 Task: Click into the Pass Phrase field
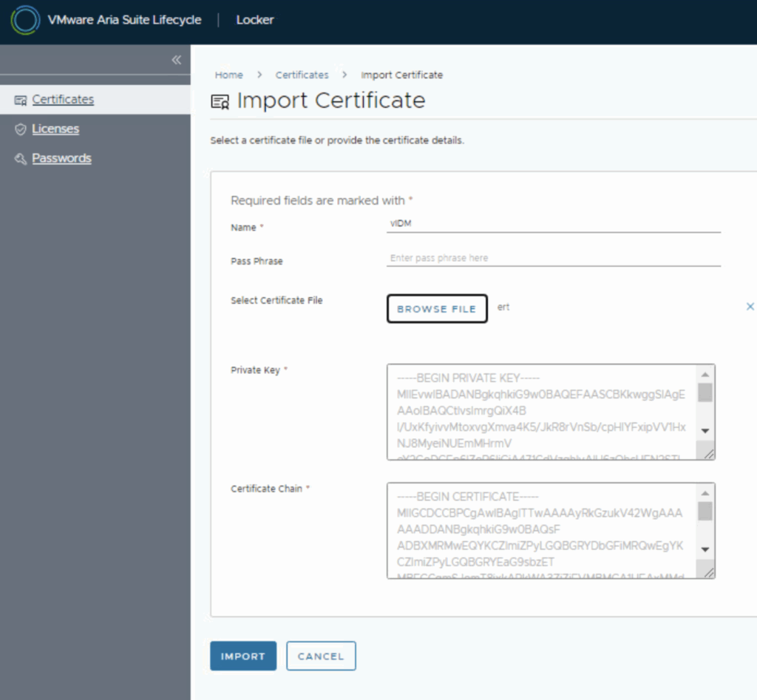[553, 258]
